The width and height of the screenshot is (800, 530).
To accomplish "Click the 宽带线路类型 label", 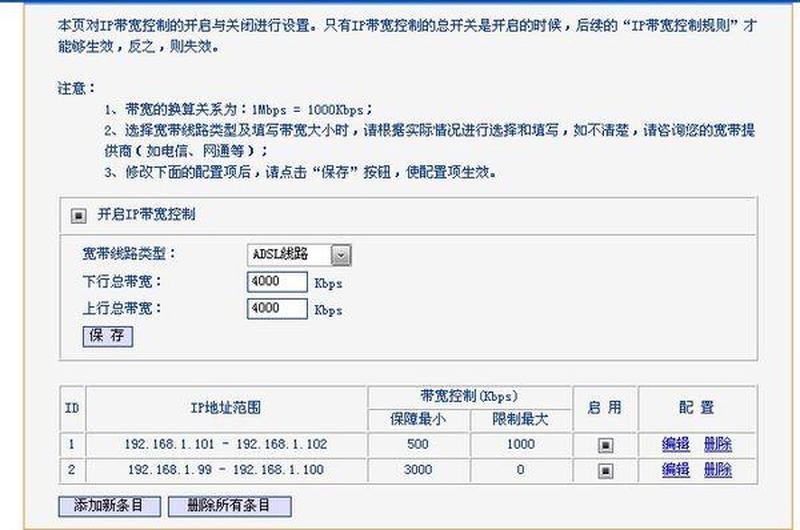I will point(129,254).
